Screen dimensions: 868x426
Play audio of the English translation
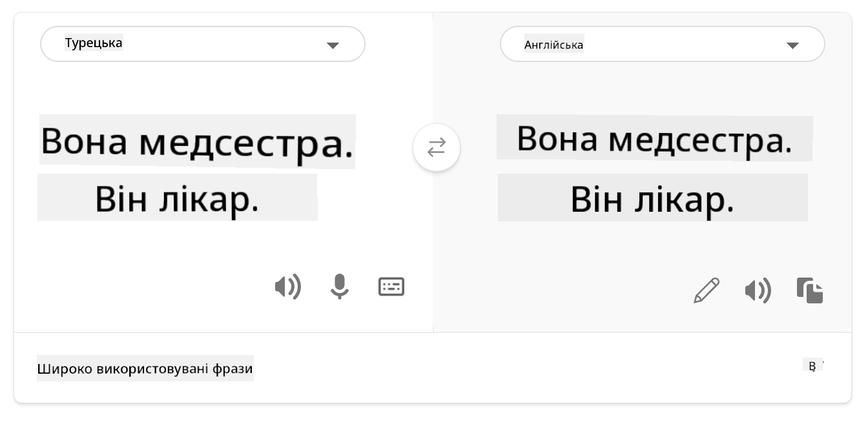click(x=758, y=290)
